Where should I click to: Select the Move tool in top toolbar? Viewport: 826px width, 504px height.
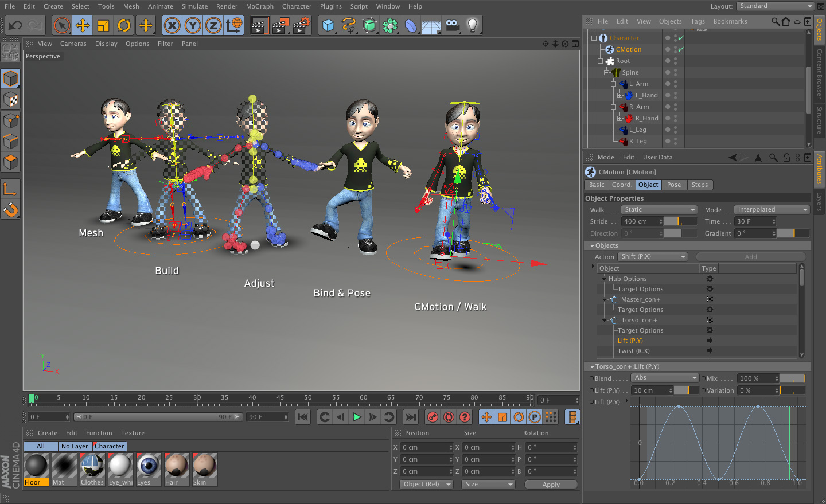click(x=83, y=26)
